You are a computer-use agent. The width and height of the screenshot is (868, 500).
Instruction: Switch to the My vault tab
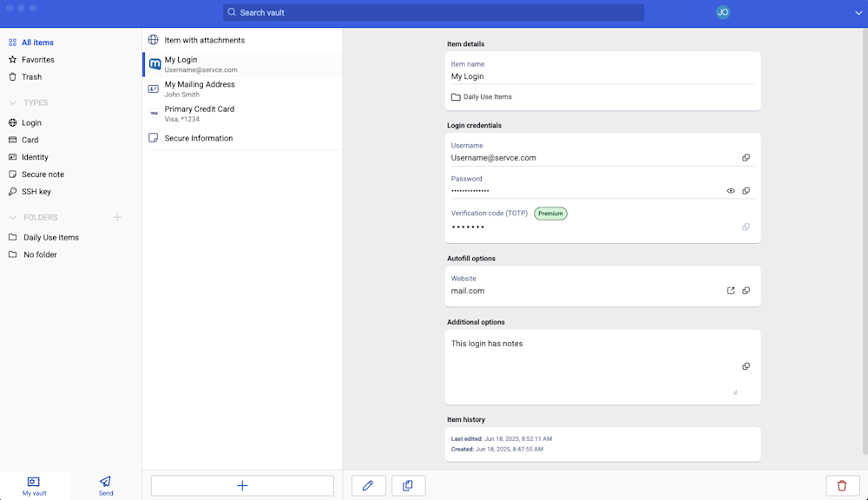click(34, 484)
